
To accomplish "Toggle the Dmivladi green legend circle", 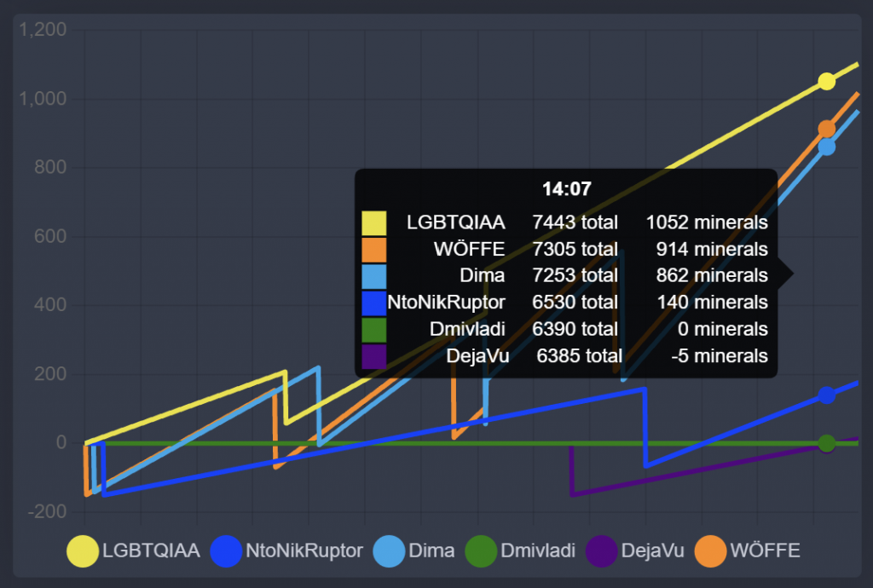I will click(481, 551).
